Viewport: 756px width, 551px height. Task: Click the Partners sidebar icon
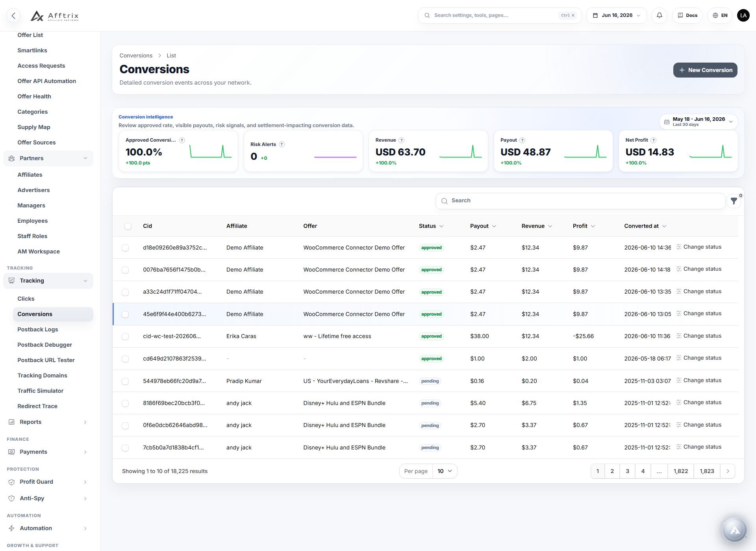click(x=12, y=158)
